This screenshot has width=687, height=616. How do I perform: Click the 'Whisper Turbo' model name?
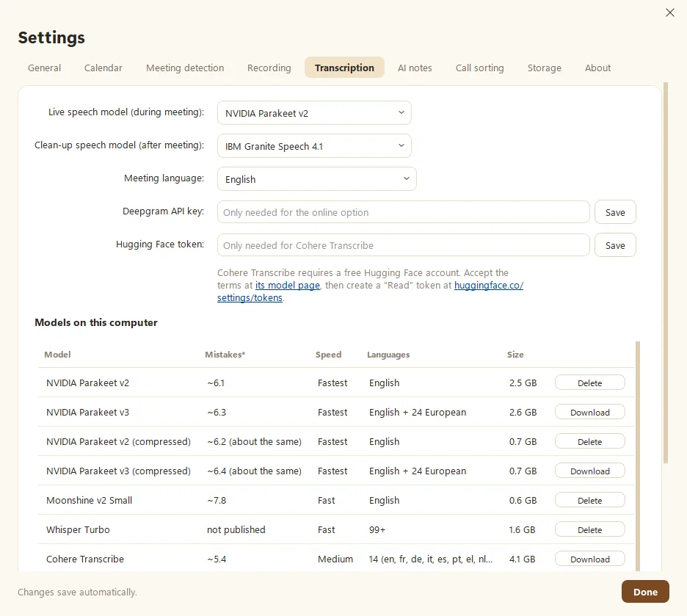(x=78, y=529)
